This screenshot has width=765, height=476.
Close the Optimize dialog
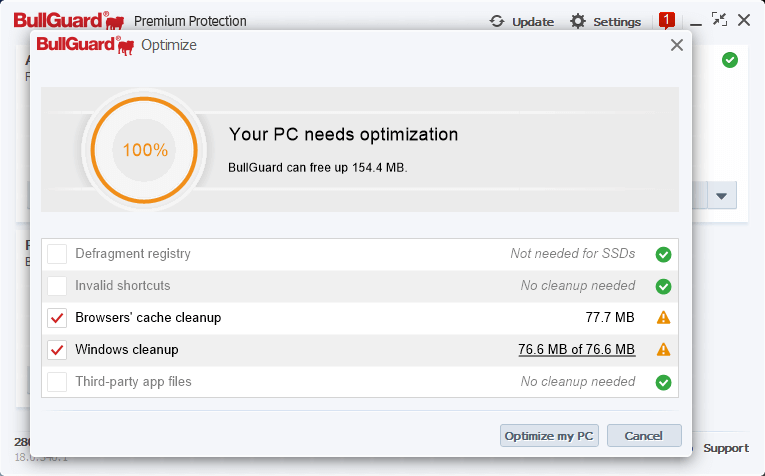click(x=677, y=45)
